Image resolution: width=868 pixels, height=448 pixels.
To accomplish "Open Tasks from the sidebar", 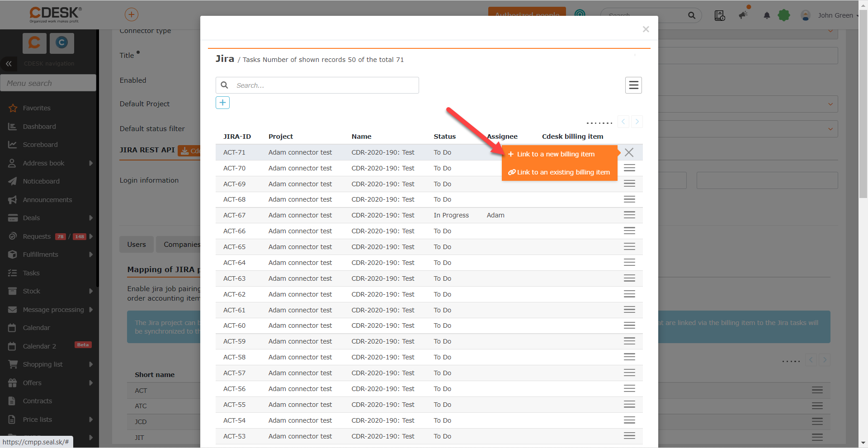I will coord(31,273).
